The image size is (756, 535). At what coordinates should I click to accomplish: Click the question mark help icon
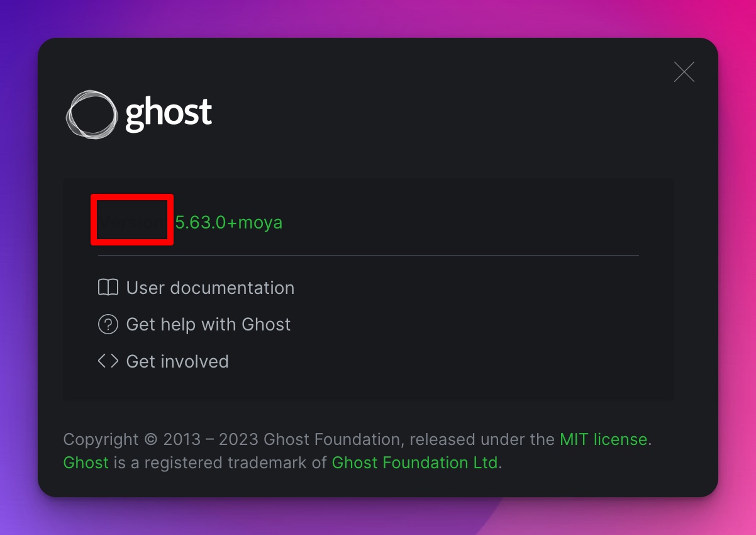coord(108,324)
